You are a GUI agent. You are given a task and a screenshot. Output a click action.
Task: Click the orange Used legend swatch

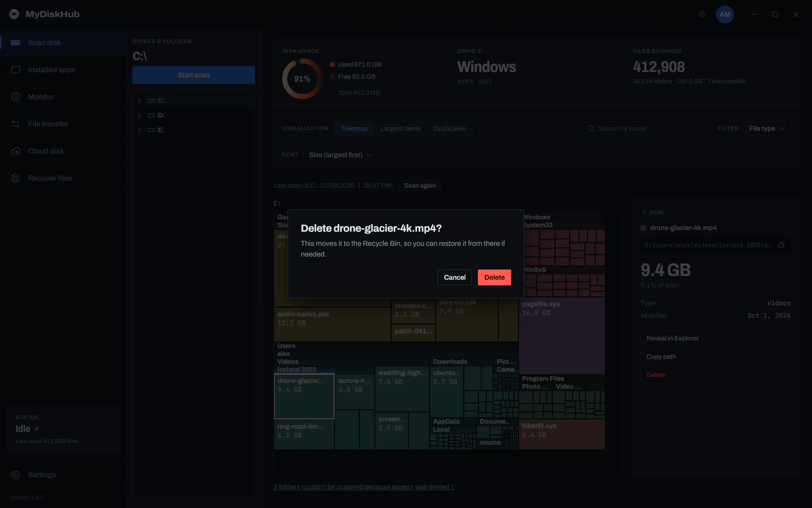pos(332,65)
